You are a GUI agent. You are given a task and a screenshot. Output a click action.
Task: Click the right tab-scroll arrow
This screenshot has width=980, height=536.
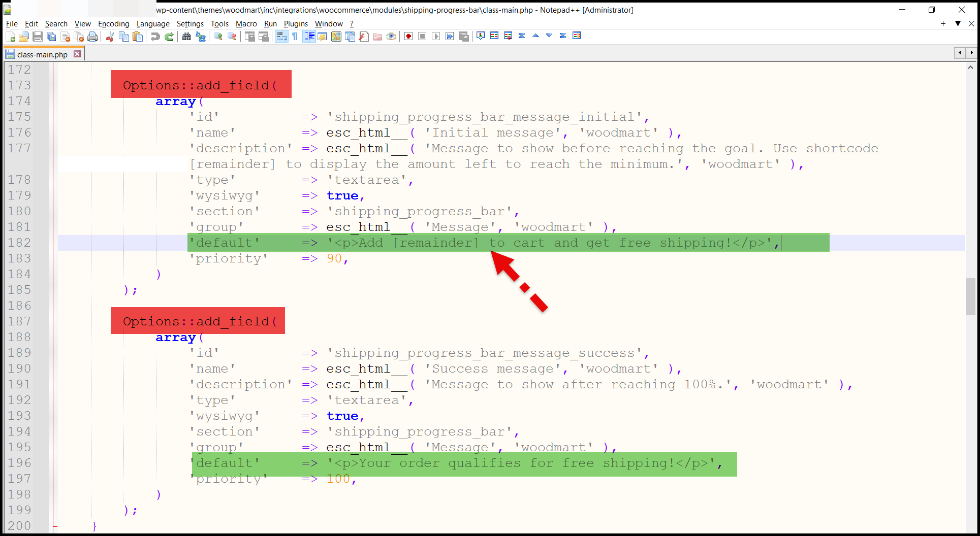[971, 53]
